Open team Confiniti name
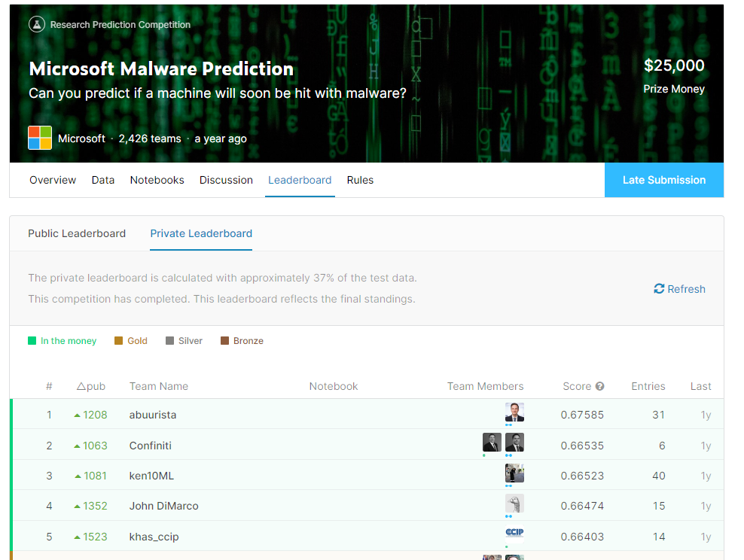 pyautogui.click(x=151, y=446)
